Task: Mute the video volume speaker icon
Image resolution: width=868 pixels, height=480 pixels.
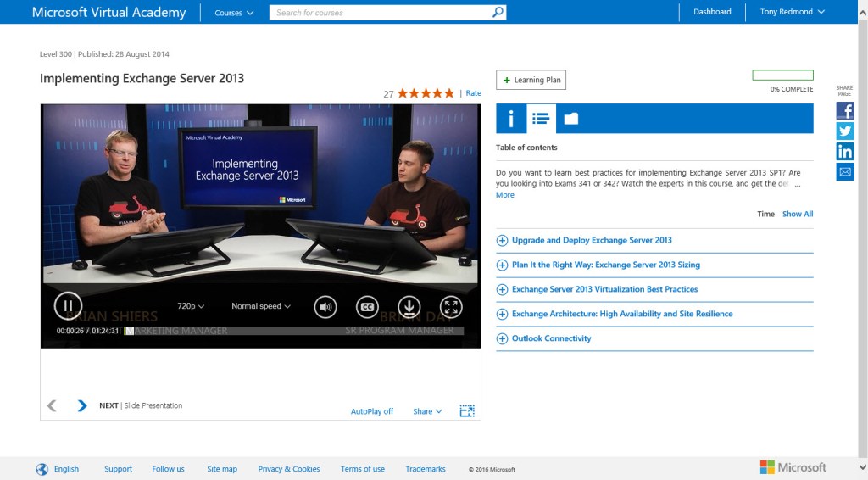Action: pos(325,307)
